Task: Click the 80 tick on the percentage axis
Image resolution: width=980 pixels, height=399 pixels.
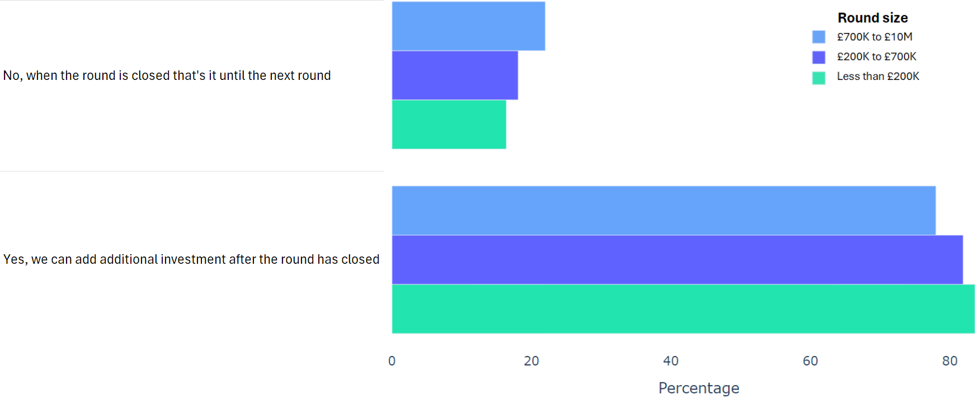Action: 950,361
